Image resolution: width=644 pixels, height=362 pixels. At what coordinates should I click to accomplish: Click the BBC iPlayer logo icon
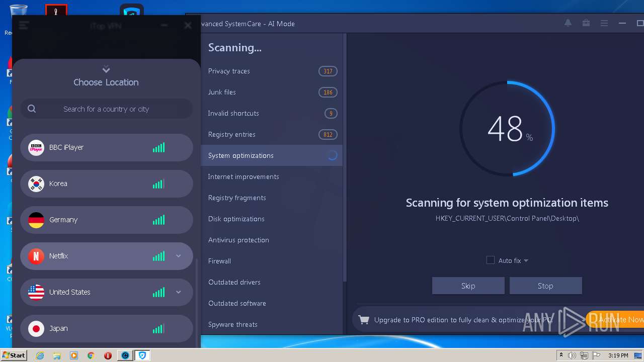36,147
